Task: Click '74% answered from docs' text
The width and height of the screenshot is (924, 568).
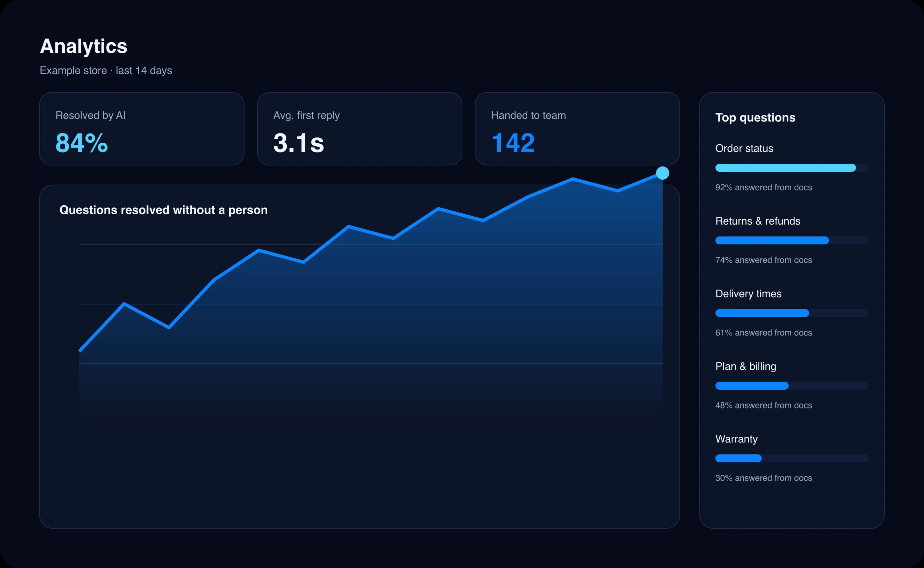Action: pos(763,260)
